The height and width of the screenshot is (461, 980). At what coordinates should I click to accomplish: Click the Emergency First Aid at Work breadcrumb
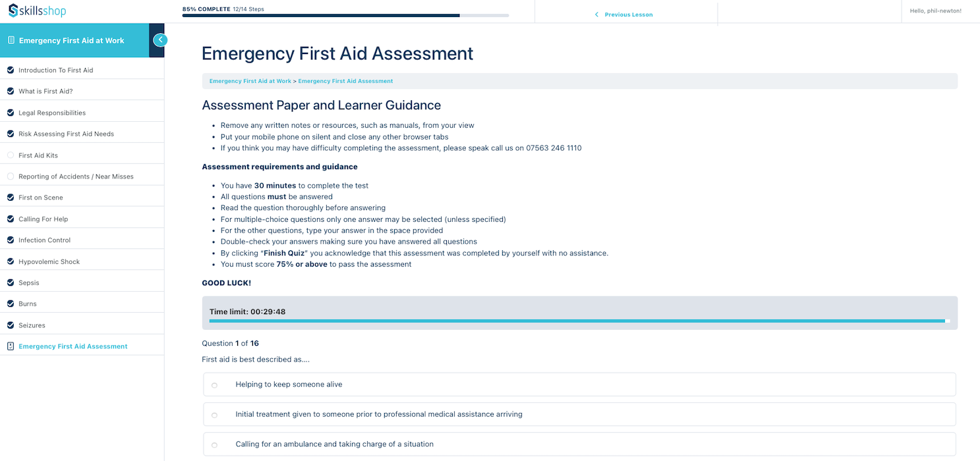250,81
